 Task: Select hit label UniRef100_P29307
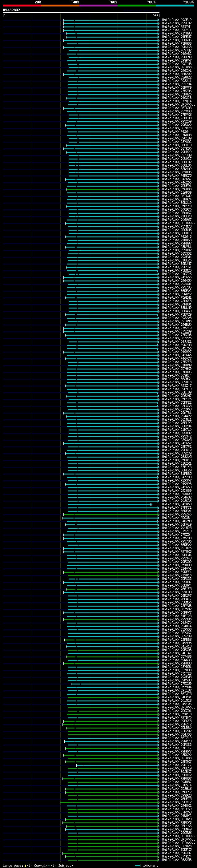[176, 481]
